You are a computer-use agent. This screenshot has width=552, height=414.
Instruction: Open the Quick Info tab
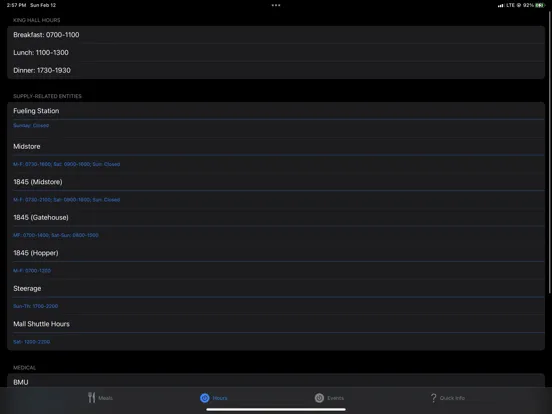447,398
